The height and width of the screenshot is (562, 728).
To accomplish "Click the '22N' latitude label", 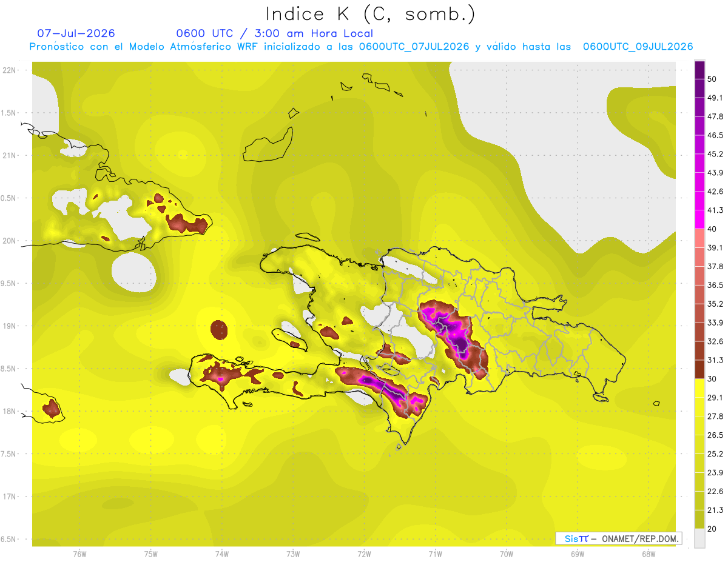I will click(x=9, y=70).
